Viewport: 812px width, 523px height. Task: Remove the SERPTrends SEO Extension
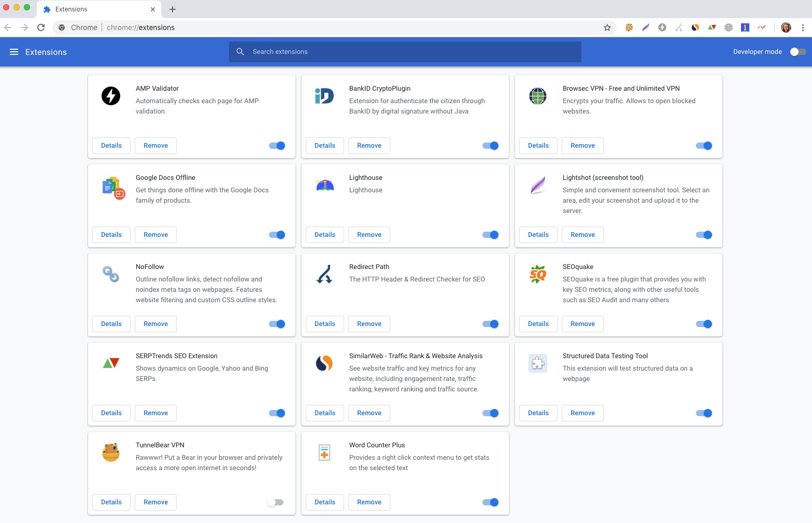[x=155, y=413]
